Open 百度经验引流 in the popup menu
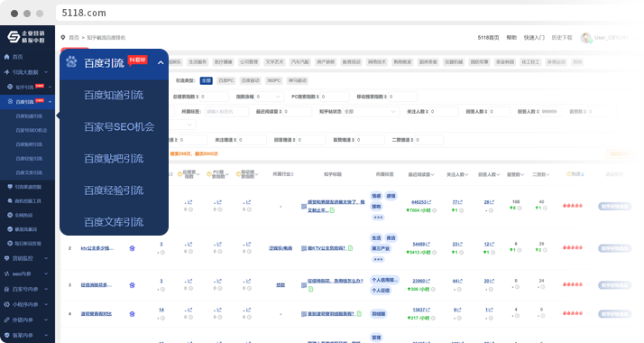 coord(114,190)
